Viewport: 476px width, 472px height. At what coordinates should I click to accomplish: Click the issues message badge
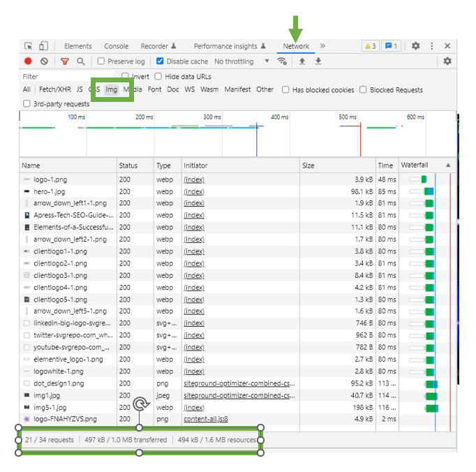[392, 46]
